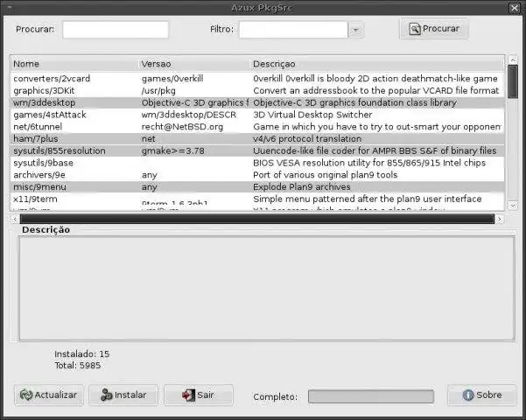Focus the Filtro combo text field
Screen dimensions: 526x420
coord(293,30)
